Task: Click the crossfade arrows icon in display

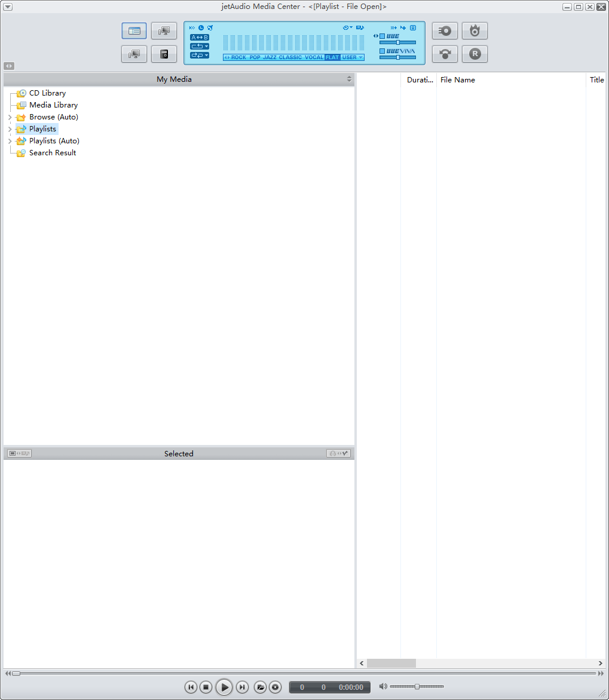Action: tap(394, 27)
